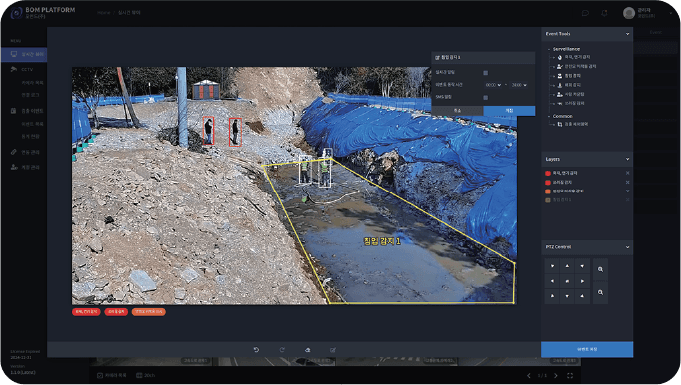
Task: Click the orange swatch of third layer
Action: click(x=548, y=191)
